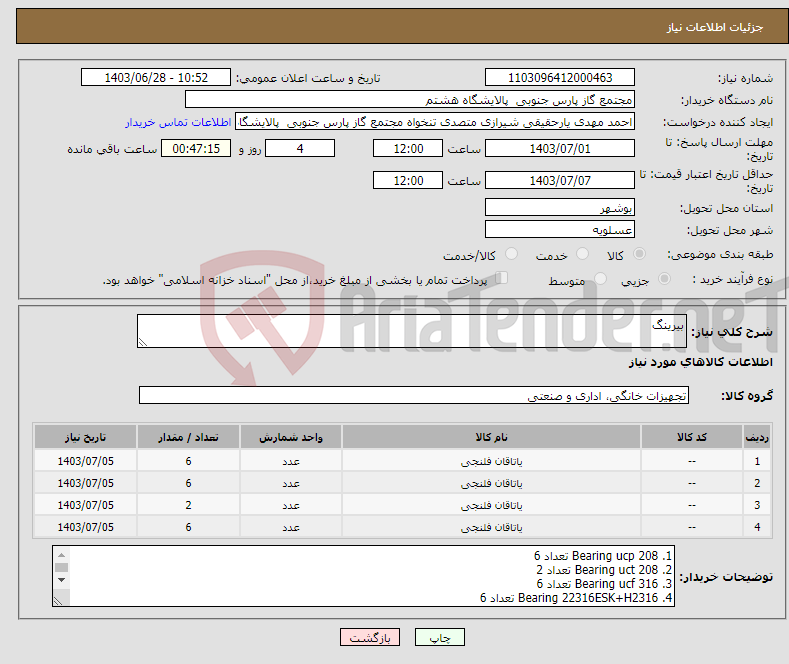Click the remaining days field showing 4

point(300,148)
